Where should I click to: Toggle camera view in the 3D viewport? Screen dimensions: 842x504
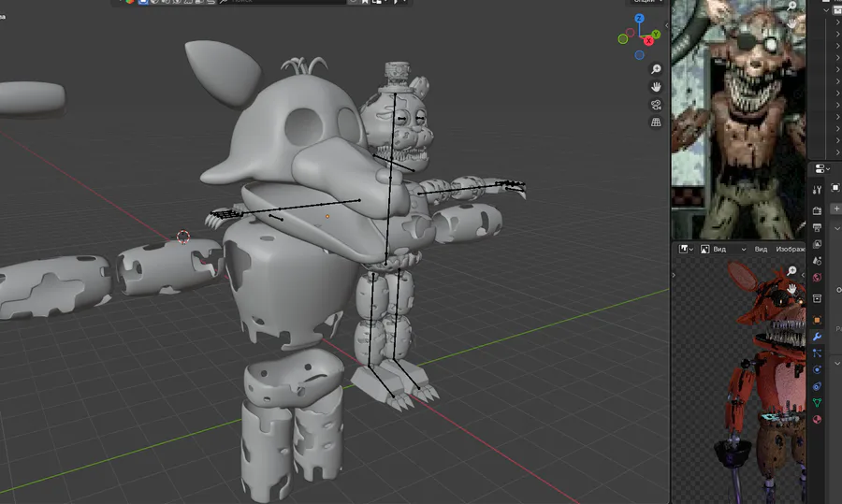(x=656, y=105)
